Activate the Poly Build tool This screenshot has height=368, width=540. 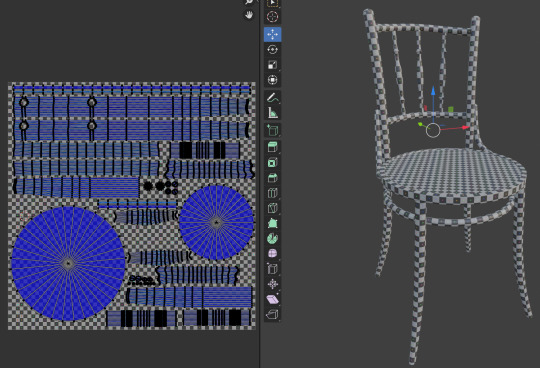click(272, 223)
